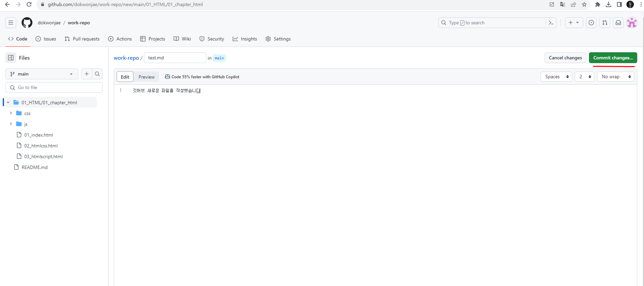Open the Security tab

point(212,39)
